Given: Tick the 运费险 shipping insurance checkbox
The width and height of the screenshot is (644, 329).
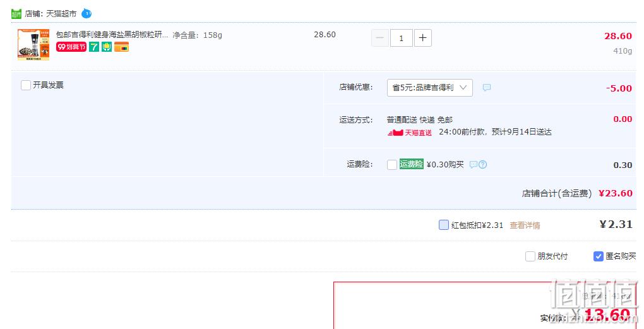Looking at the screenshot, I should 392,165.
